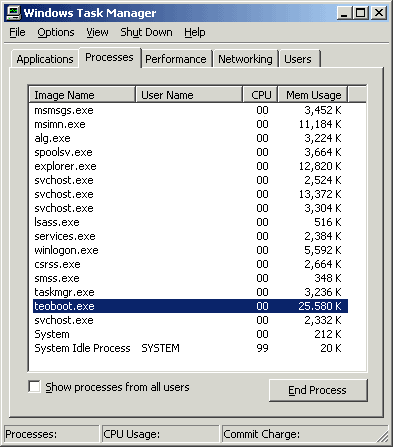Select svchost.exe using 3,304 K
Viewport: 393px width, 447px height.
pyautogui.click(x=190, y=208)
